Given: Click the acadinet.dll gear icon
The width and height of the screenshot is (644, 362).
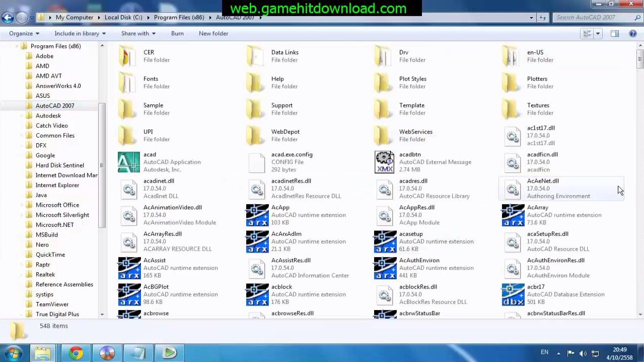Looking at the screenshot, I should click(129, 189).
